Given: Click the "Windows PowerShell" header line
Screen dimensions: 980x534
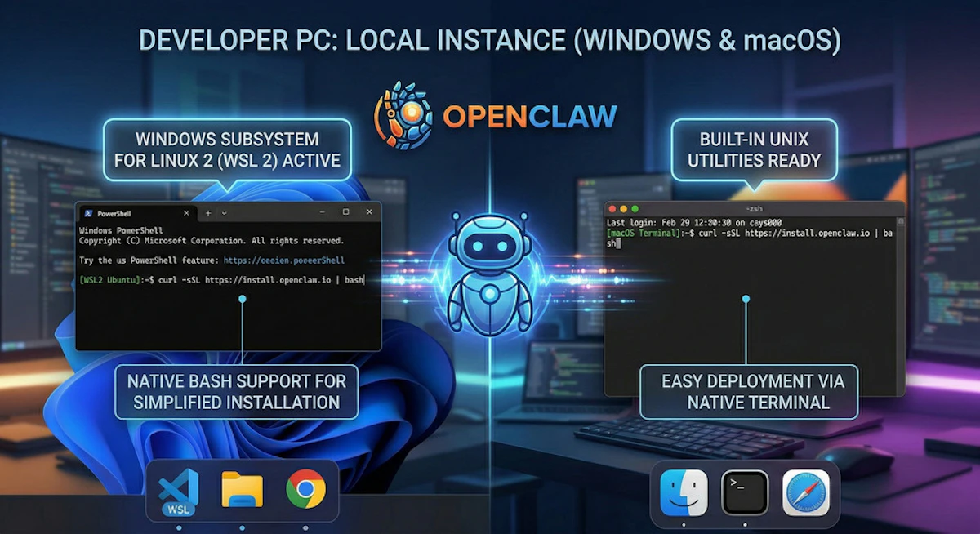Looking at the screenshot, I should tap(121, 231).
